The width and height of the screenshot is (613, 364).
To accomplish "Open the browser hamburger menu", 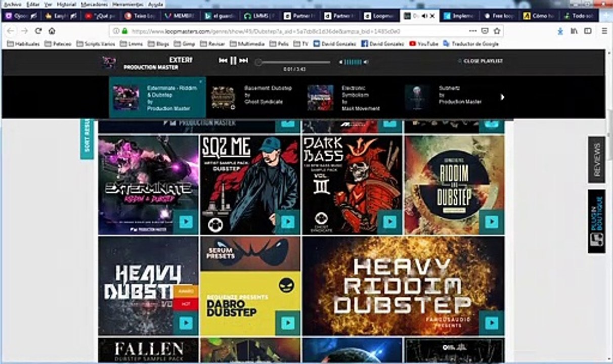I will (604, 31).
